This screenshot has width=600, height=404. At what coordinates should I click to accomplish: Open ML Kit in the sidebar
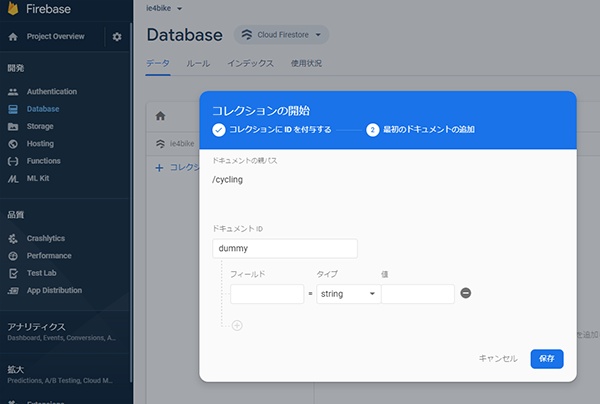coord(38,179)
